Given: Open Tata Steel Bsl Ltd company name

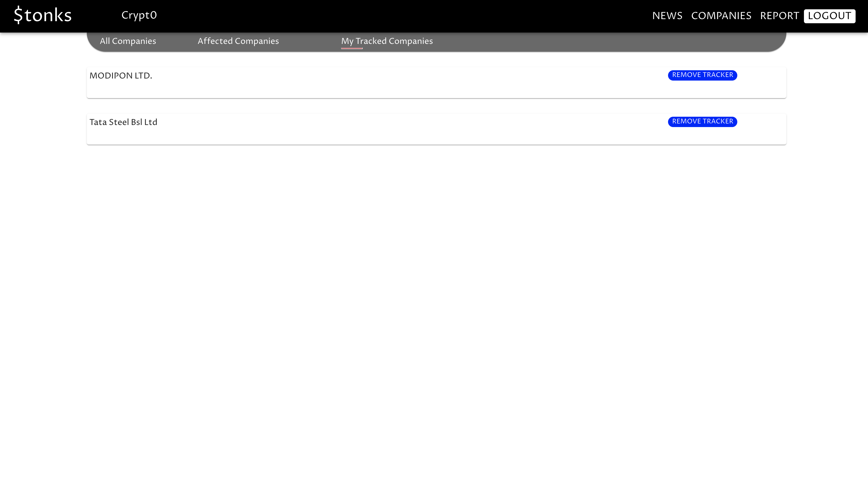Looking at the screenshot, I should (123, 122).
